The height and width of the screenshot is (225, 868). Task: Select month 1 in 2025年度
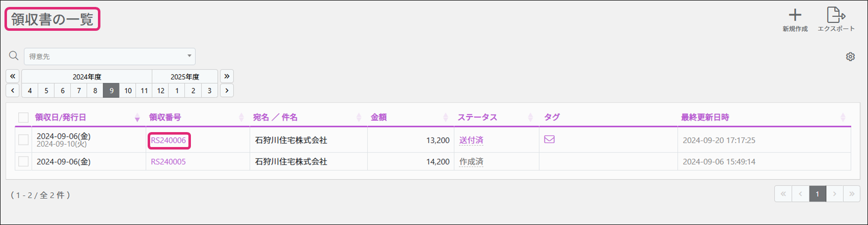tap(177, 90)
